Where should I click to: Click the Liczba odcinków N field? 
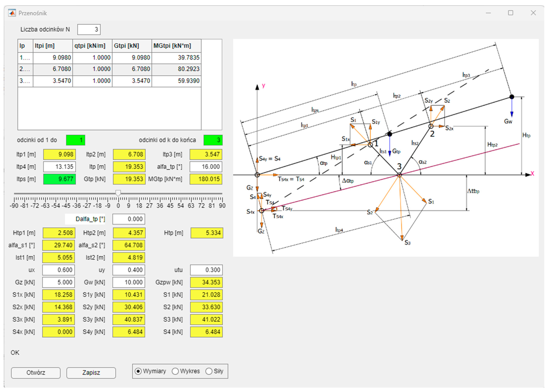tap(89, 29)
